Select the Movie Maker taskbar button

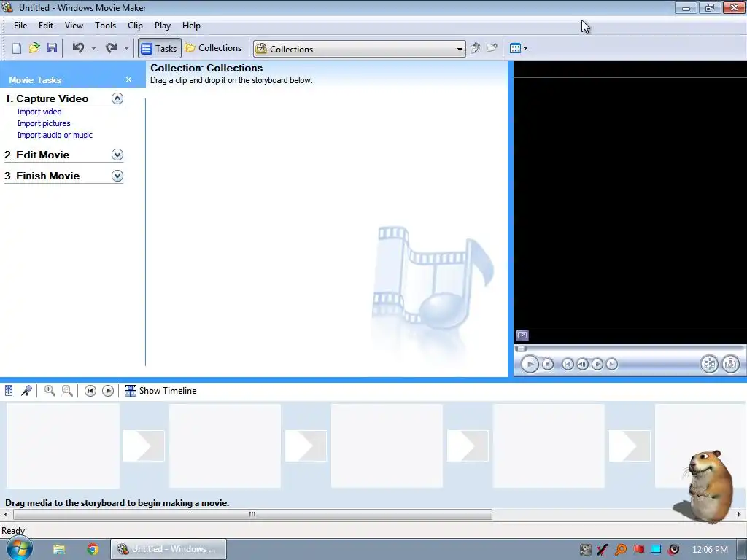(x=169, y=549)
